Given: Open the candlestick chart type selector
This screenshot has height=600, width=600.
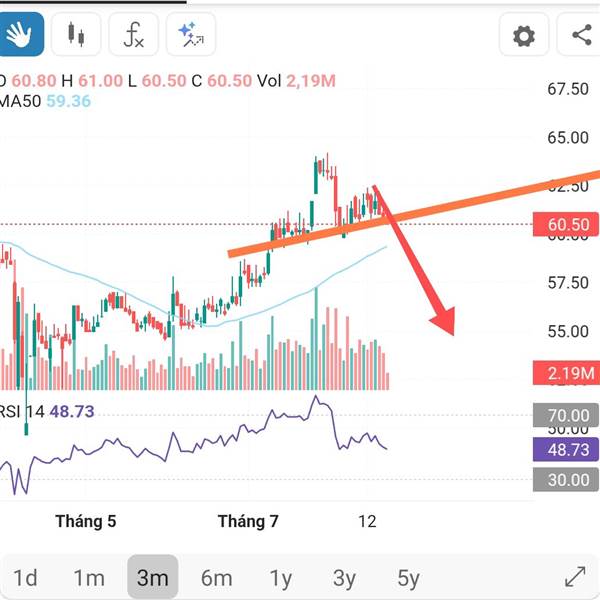Looking at the screenshot, I should [76, 34].
